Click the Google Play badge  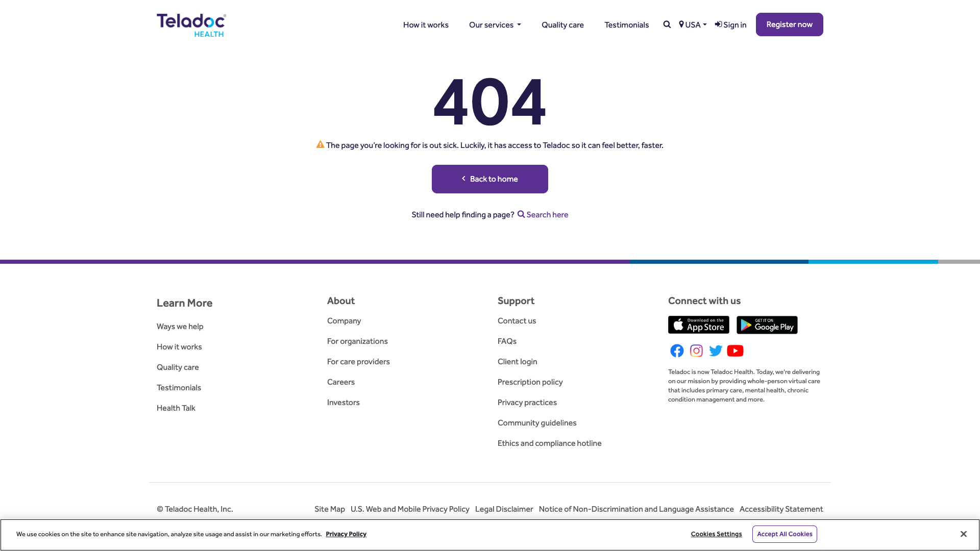[x=767, y=324]
